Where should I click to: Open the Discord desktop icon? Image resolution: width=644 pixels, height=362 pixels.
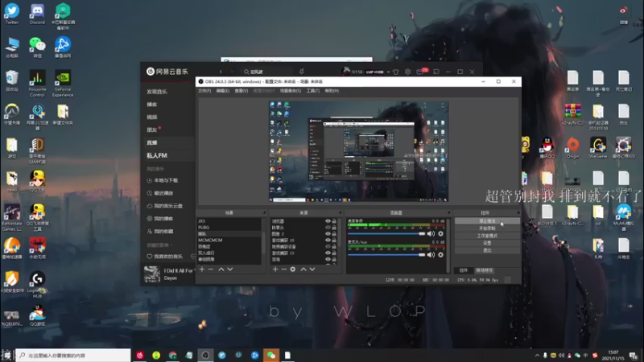(x=37, y=14)
